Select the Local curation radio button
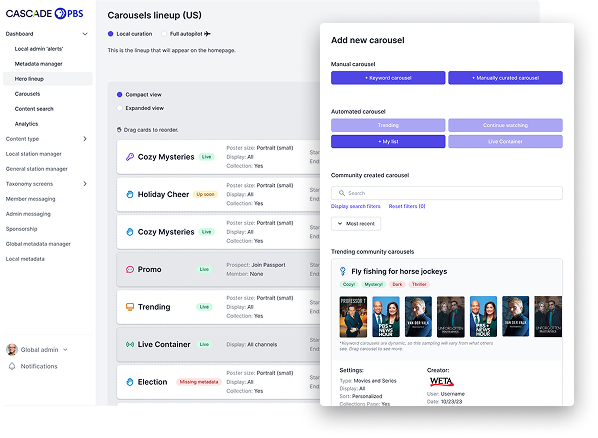The height and width of the screenshot is (438, 598). pyautogui.click(x=111, y=34)
